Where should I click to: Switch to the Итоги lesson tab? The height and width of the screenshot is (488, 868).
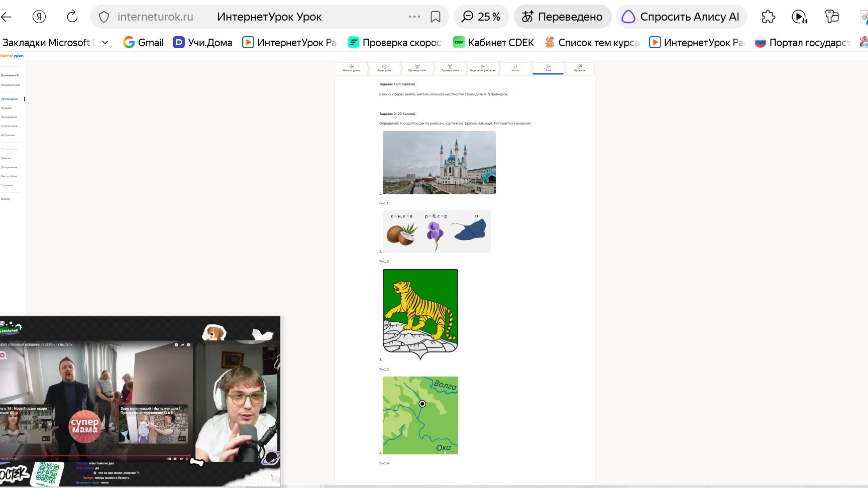[515, 68]
